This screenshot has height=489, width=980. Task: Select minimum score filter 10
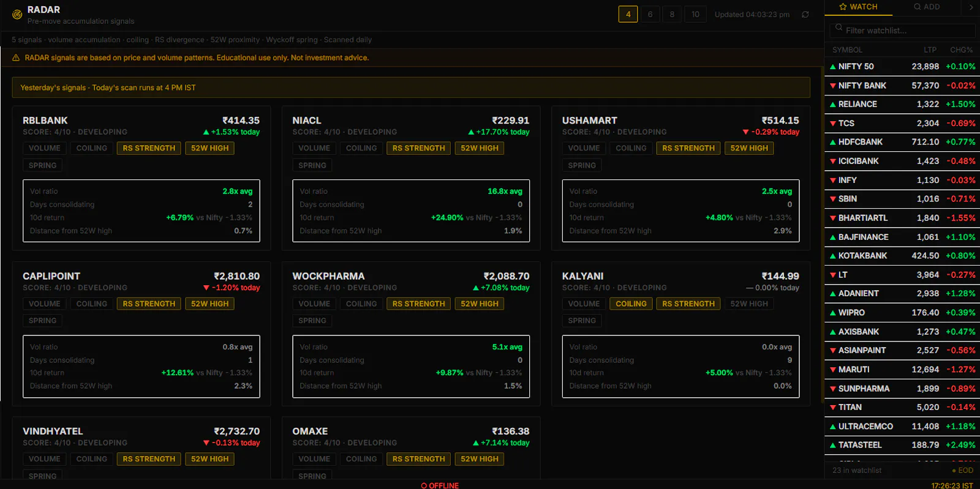pyautogui.click(x=695, y=14)
